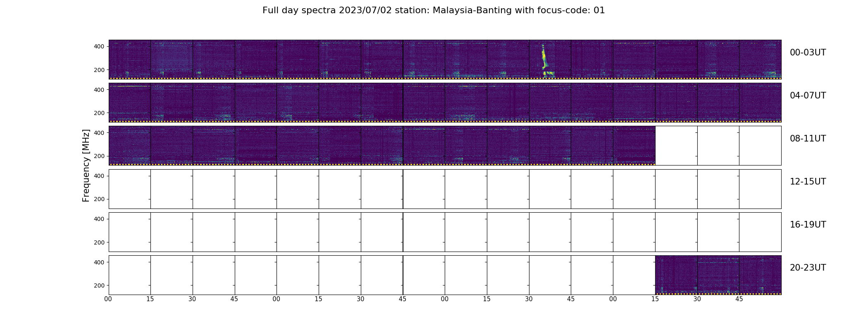868x331 pixels.
Task: Click the spectrogram data in the 08-11UT row
Action: (x=382, y=146)
